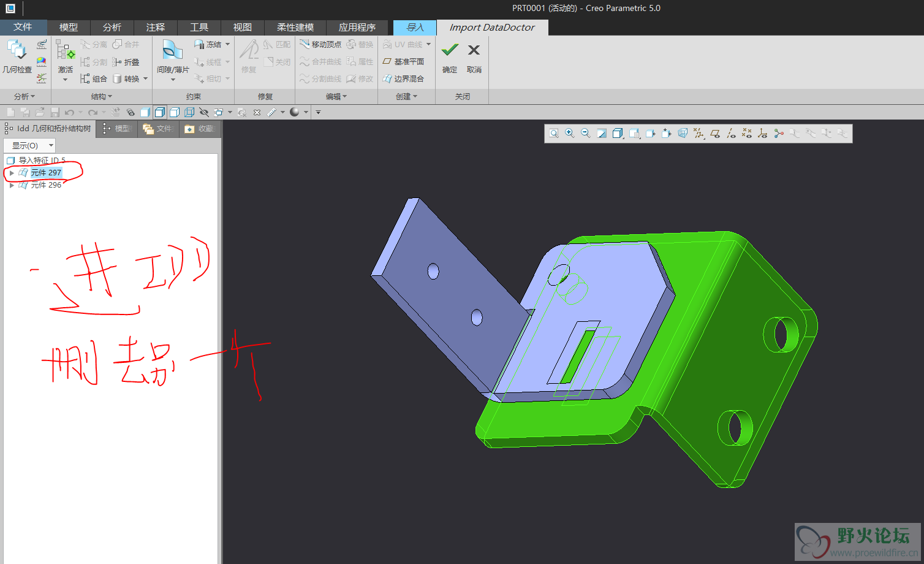Click the repaint icon in graphics toolbar
The height and width of the screenshot is (564, 924).
602,133
